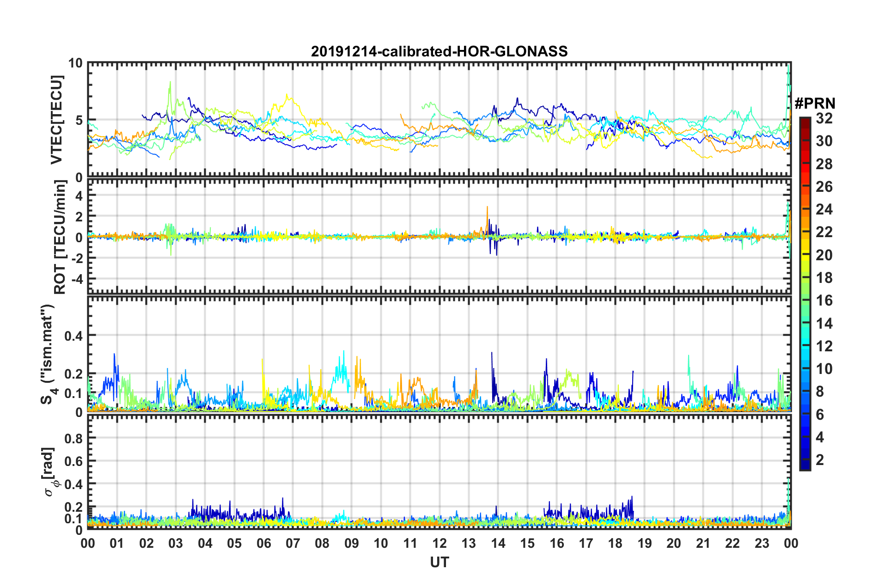Click x-axis hour label 21
The image size is (879, 588).
tap(703, 543)
